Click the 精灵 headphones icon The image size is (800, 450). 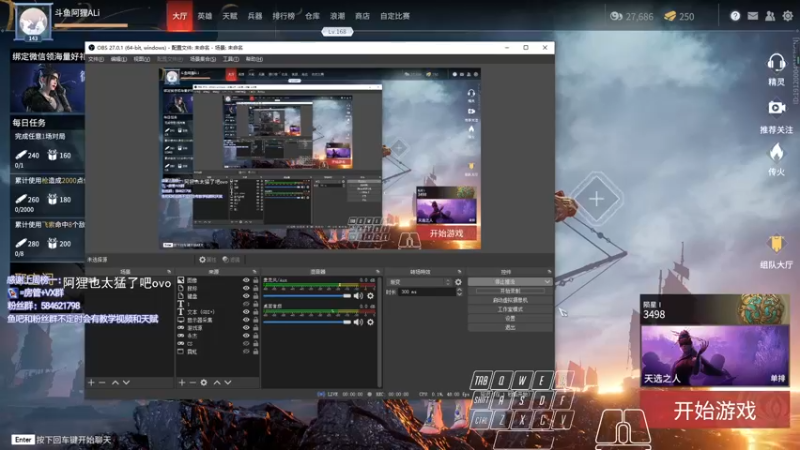[x=776, y=63]
